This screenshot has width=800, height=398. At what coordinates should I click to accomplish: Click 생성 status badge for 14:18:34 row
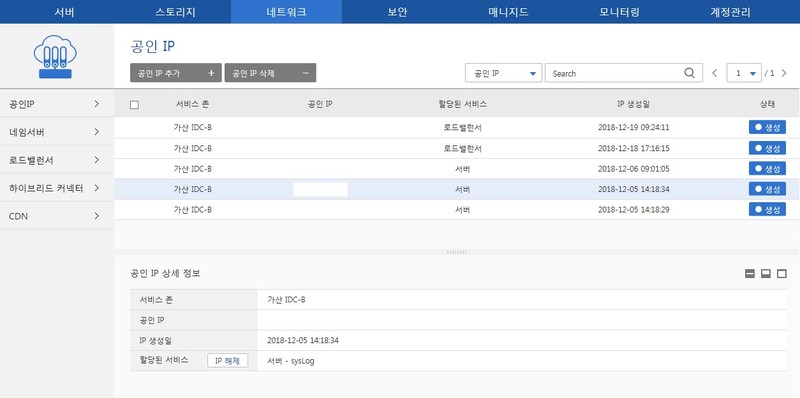click(767, 189)
